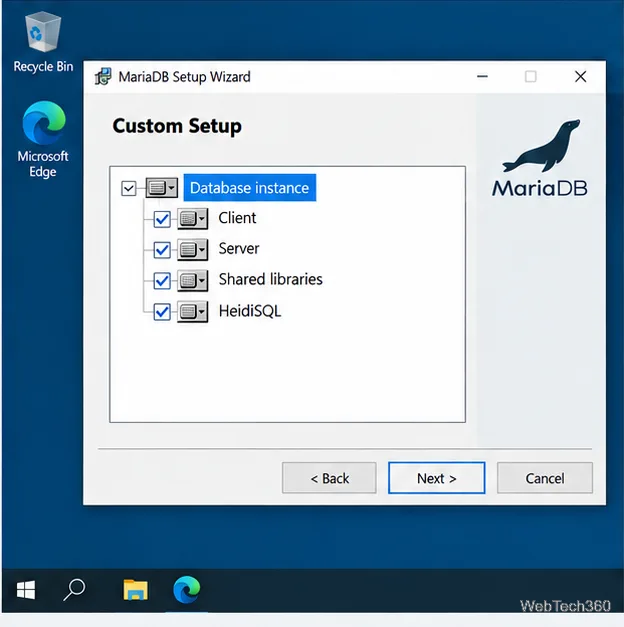The image size is (624, 627).
Task: Open the Windows Start menu
Action: [x=26, y=590]
